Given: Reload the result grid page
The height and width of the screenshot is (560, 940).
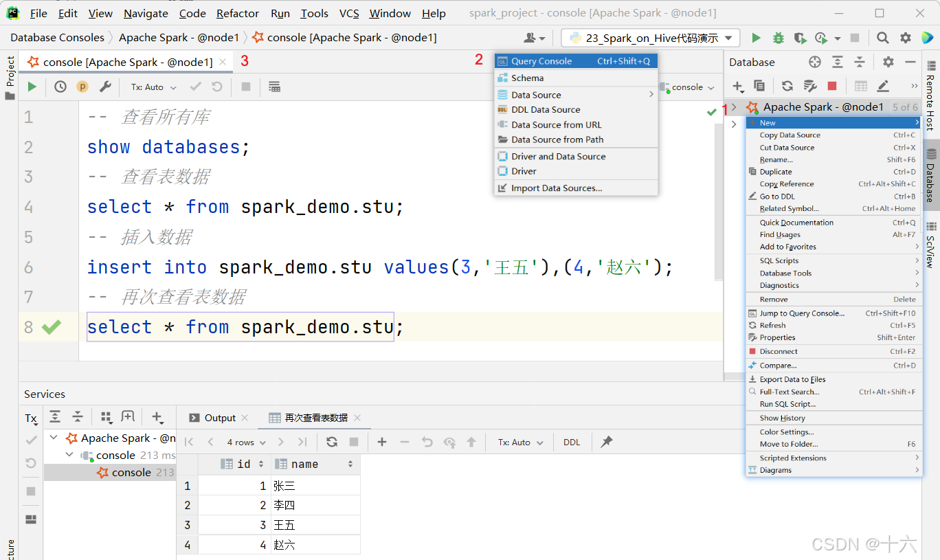Looking at the screenshot, I should [x=332, y=442].
